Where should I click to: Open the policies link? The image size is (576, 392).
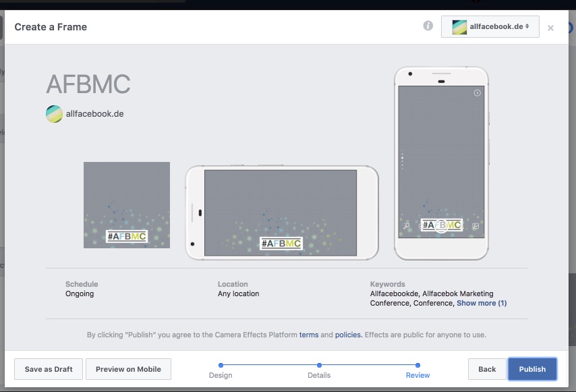tap(349, 335)
